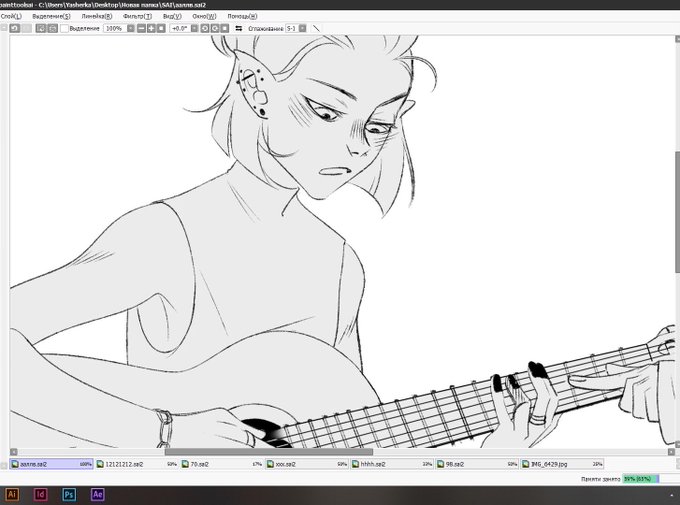Click the horizontal scrollbar thumb
The width and height of the screenshot is (680, 505).
268,452
